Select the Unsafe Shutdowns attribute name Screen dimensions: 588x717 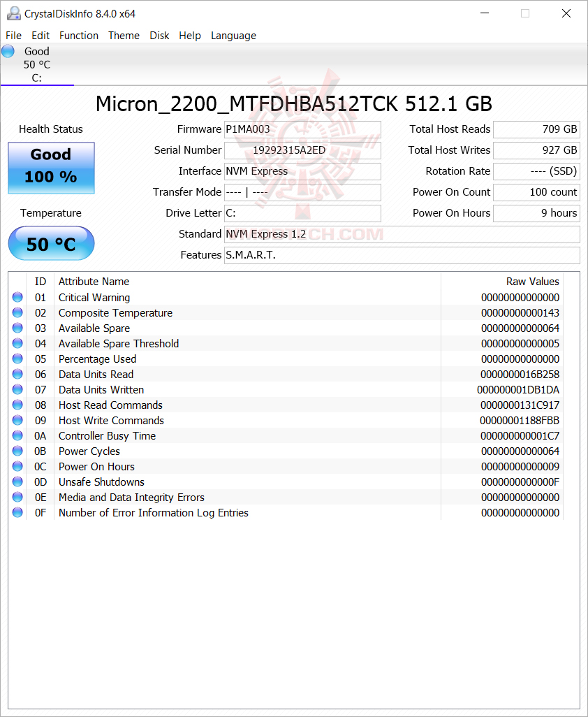[x=101, y=481]
